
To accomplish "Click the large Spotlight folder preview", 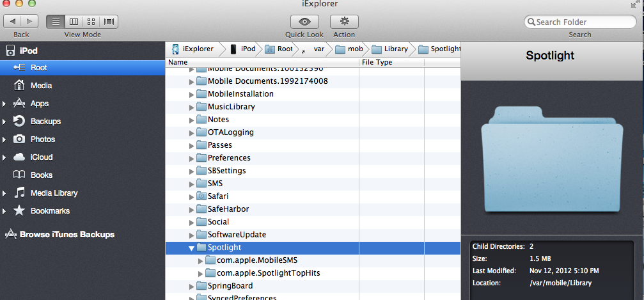I will (x=552, y=159).
